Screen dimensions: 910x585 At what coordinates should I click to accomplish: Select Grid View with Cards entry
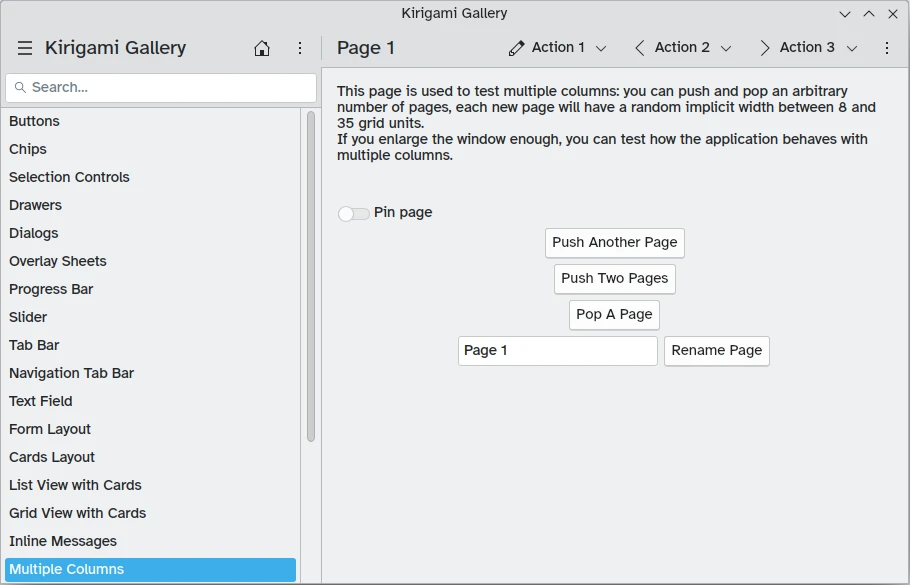150,513
